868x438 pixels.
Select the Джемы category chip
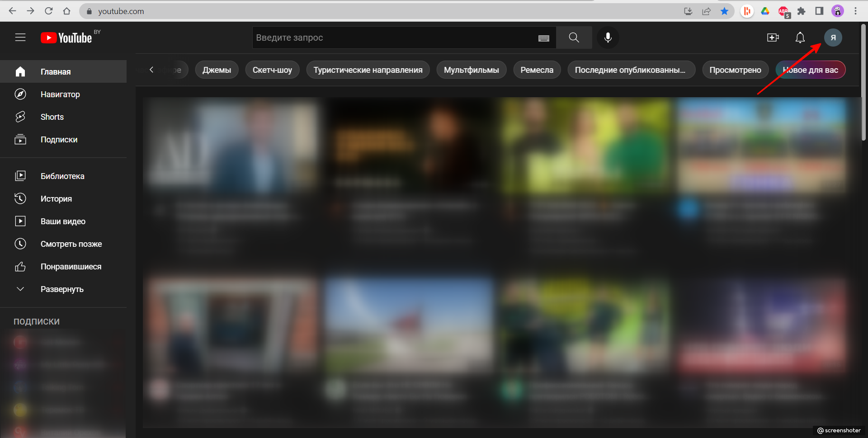pyautogui.click(x=217, y=70)
